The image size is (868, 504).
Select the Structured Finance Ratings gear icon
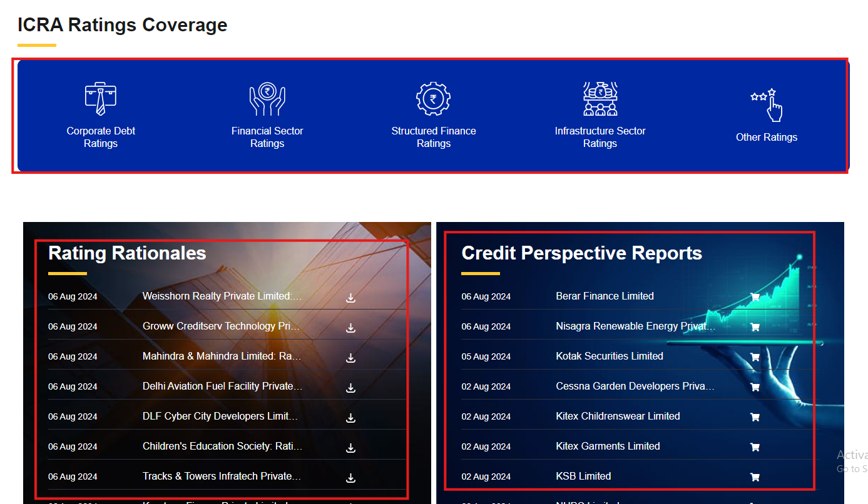(x=433, y=99)
